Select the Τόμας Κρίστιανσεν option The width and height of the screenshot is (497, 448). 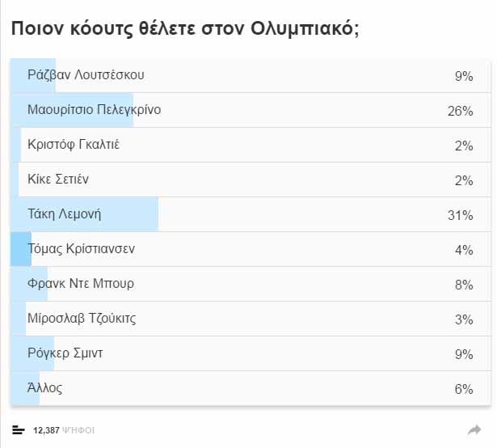pos(251,249)
